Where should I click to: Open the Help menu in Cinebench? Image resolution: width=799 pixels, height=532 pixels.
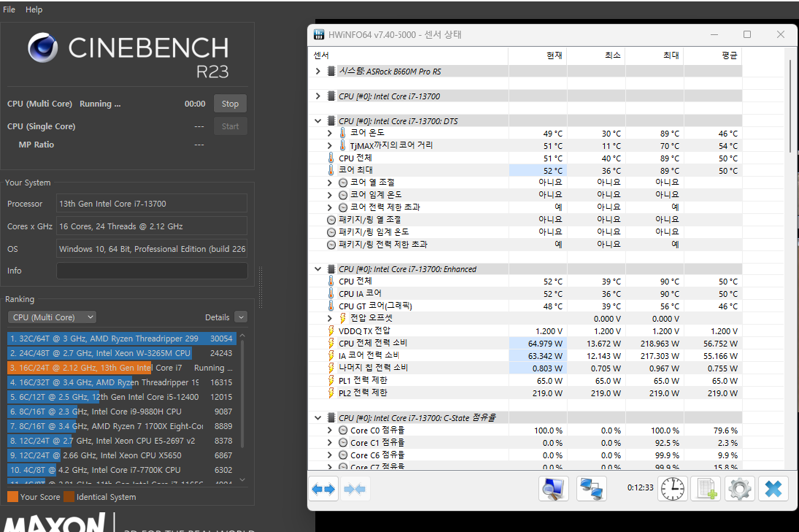tap(34, 9)
